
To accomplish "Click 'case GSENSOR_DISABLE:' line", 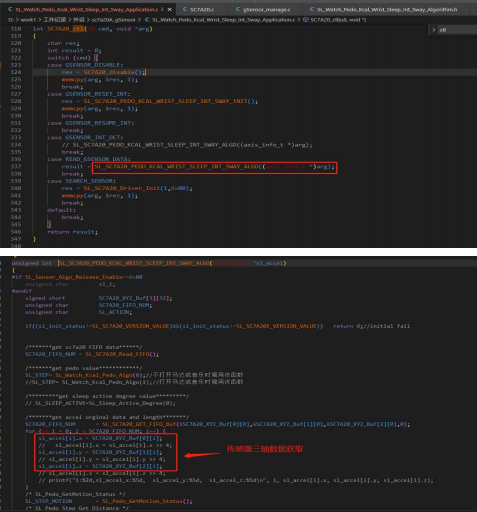I will coord(85,65).
